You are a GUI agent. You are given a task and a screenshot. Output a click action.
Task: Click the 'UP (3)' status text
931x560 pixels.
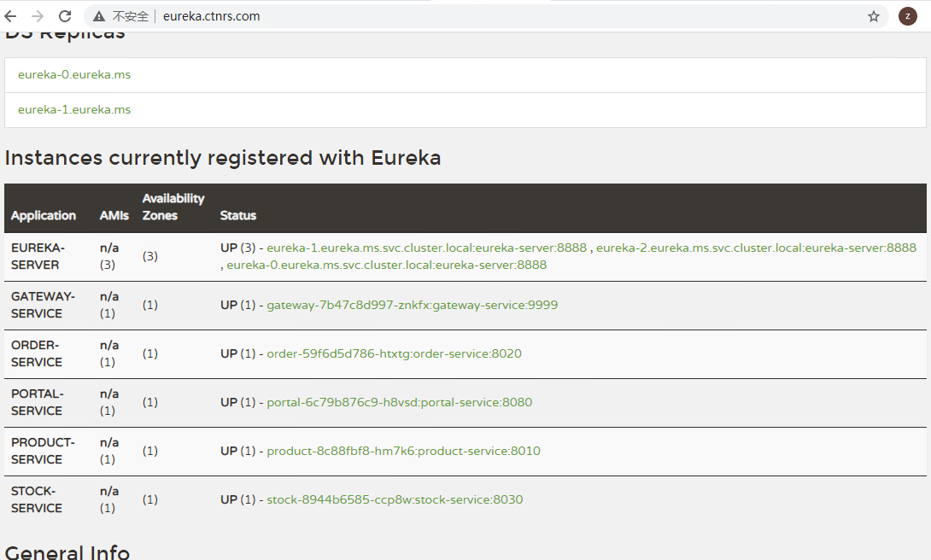[238, 248]
